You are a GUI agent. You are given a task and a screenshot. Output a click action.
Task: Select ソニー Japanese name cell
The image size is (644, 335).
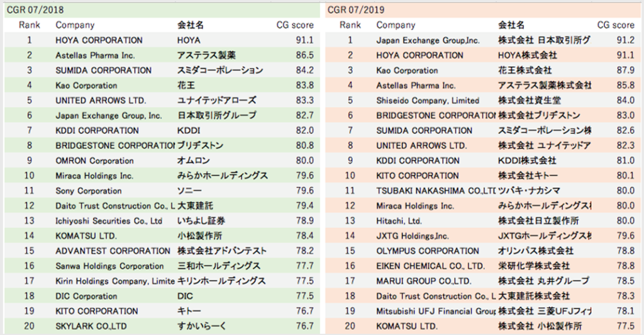pos(189,191)
